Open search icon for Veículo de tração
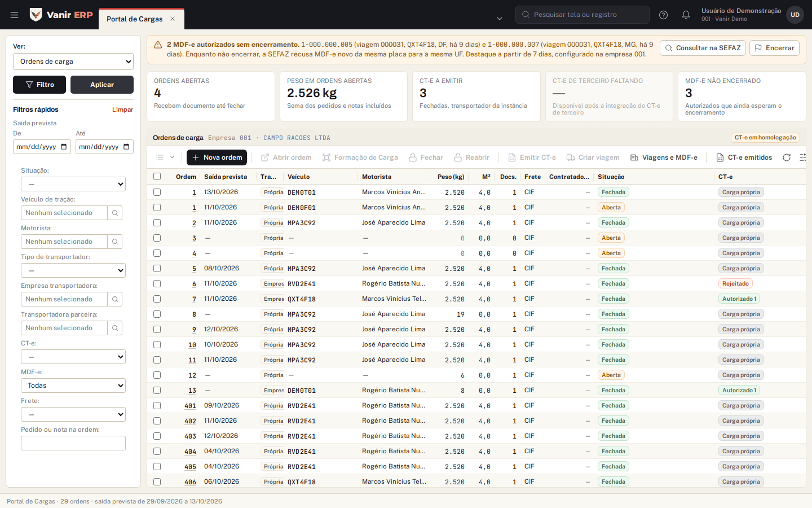The width and height of the screenshot is (812, 508). click(115, 213)
